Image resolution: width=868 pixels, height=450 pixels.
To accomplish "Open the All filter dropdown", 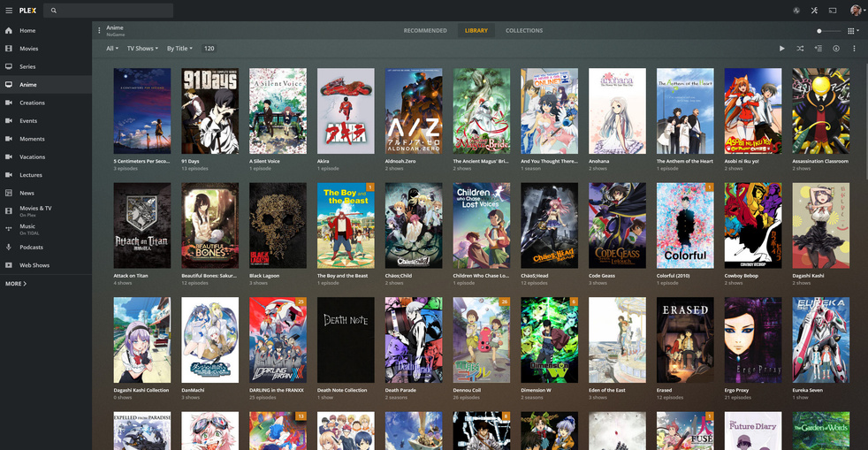I will tap(112, 49).
